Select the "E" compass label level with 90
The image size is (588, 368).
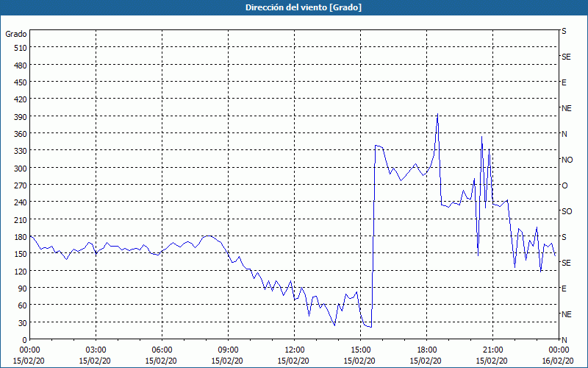point(564,289)
